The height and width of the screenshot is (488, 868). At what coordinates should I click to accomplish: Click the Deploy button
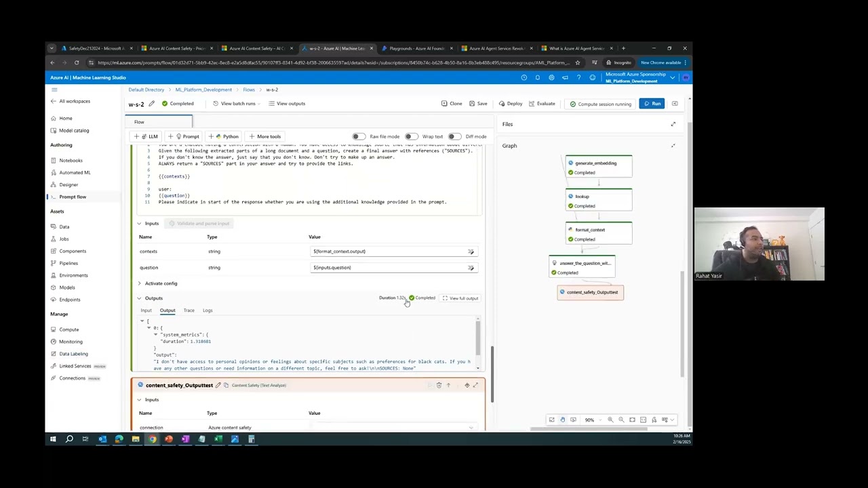[511, 104]
